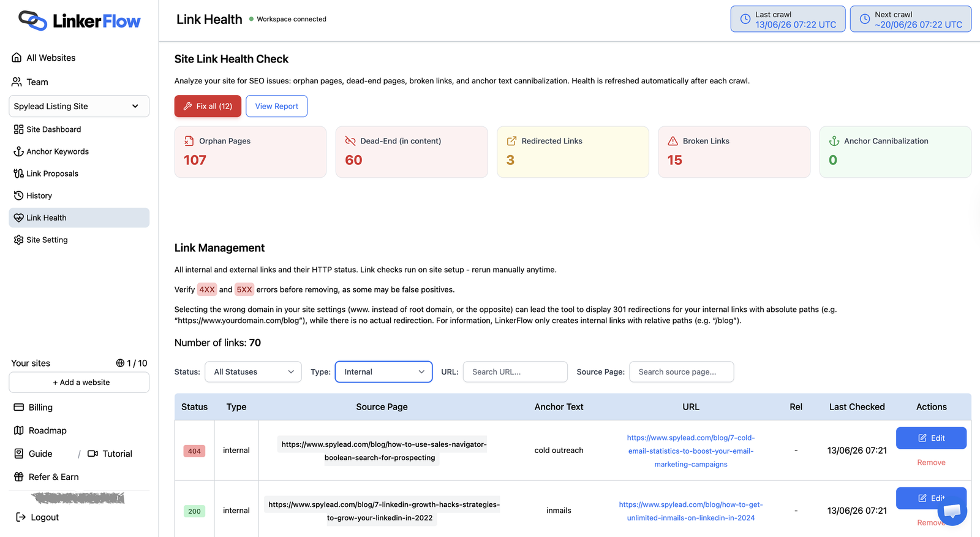The height and width of the screenshot is (537, 980).
Task: Click the Broken Links warning triangle icon
Action: click(673, 141)
